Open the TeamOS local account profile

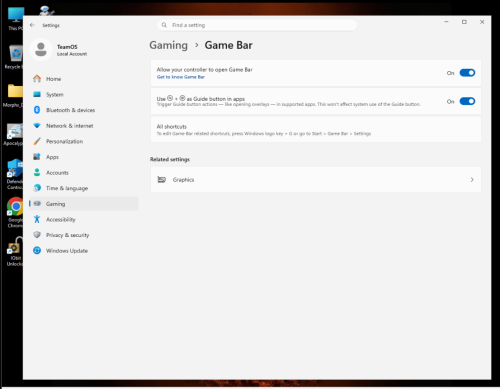pos(59,50)
